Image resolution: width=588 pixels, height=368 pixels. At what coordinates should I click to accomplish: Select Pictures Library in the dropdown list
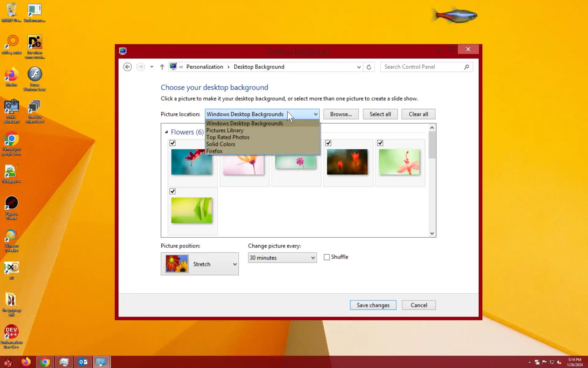(224, 130)
